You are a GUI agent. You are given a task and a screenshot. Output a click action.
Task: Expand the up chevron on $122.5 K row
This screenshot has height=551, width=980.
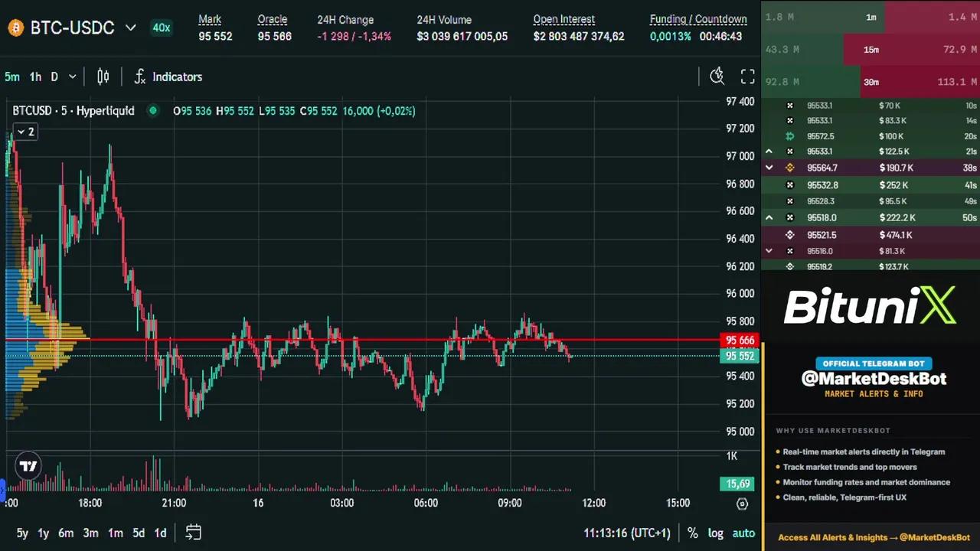pos(769,152)
